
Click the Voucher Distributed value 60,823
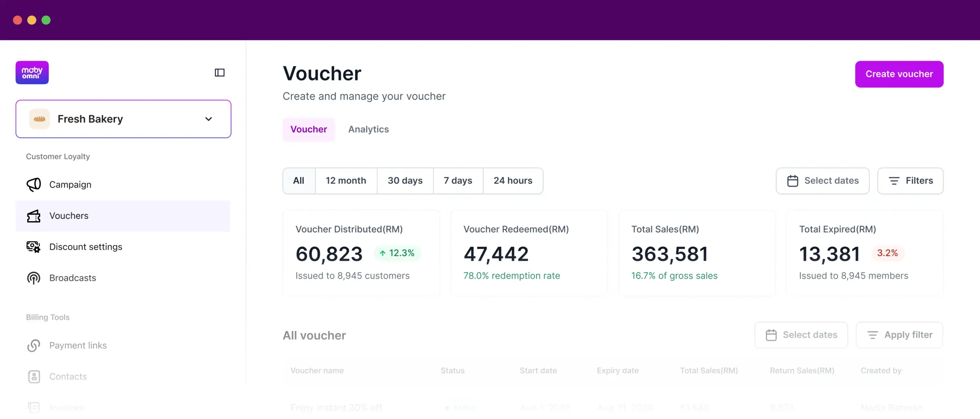329,254
